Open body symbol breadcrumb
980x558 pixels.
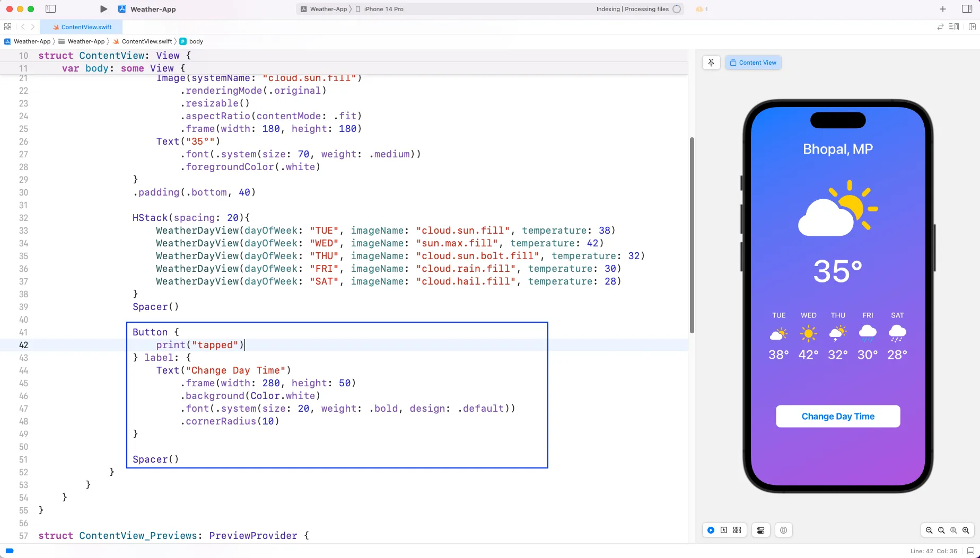(191, 41)
